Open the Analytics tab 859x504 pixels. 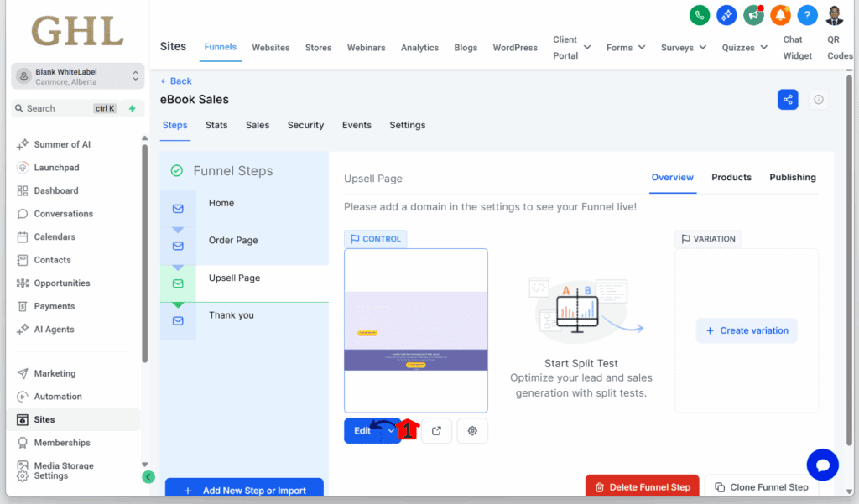pyautogui.click(x=419, y=48)
